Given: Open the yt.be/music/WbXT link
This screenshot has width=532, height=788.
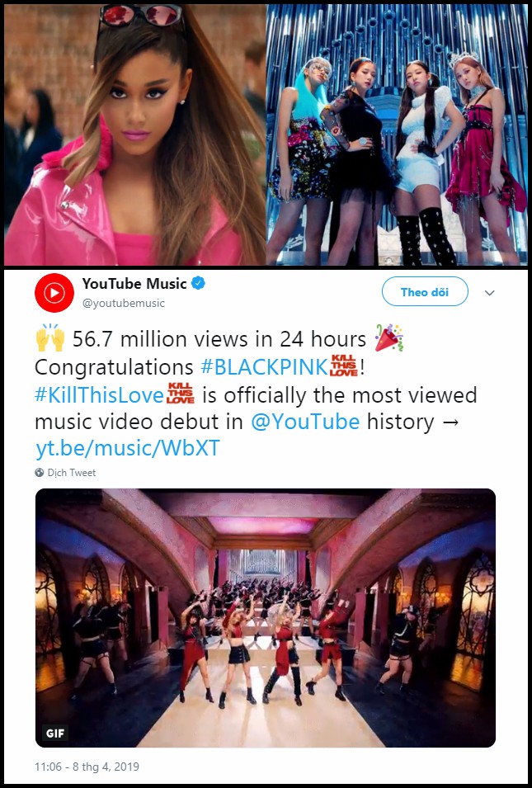Looking at the screenshot, I should (128, 448).
